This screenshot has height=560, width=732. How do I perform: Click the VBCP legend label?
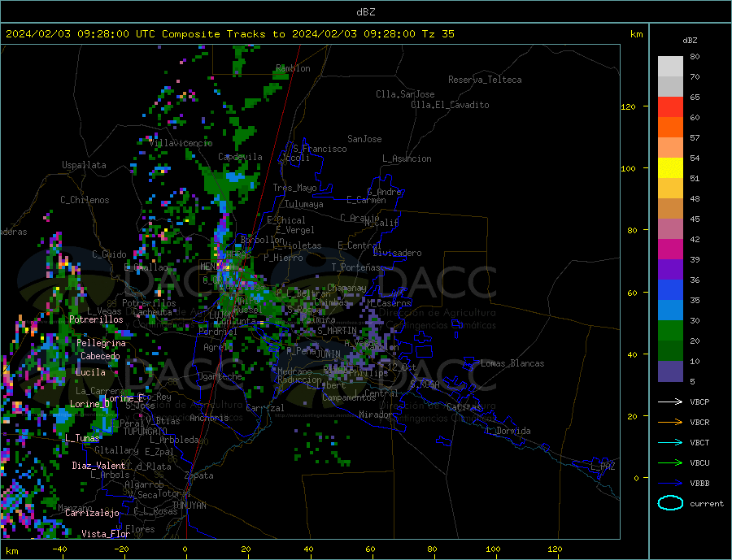pyautogui.click(x=699, y=402)
